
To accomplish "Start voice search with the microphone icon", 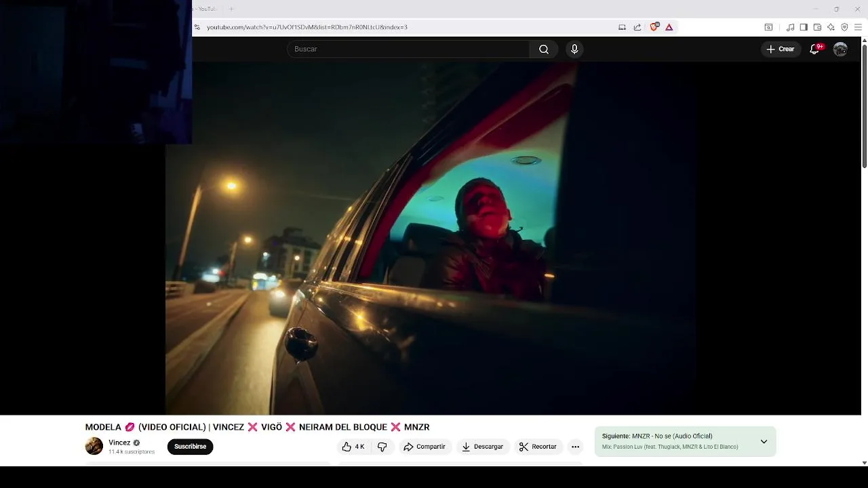I will point(574,49).
